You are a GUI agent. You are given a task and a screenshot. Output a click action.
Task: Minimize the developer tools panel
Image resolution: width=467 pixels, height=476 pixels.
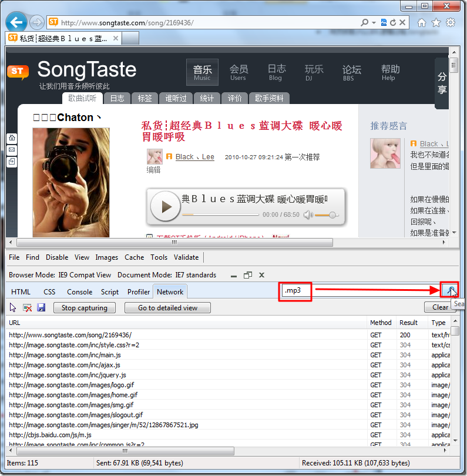[234, 276]
